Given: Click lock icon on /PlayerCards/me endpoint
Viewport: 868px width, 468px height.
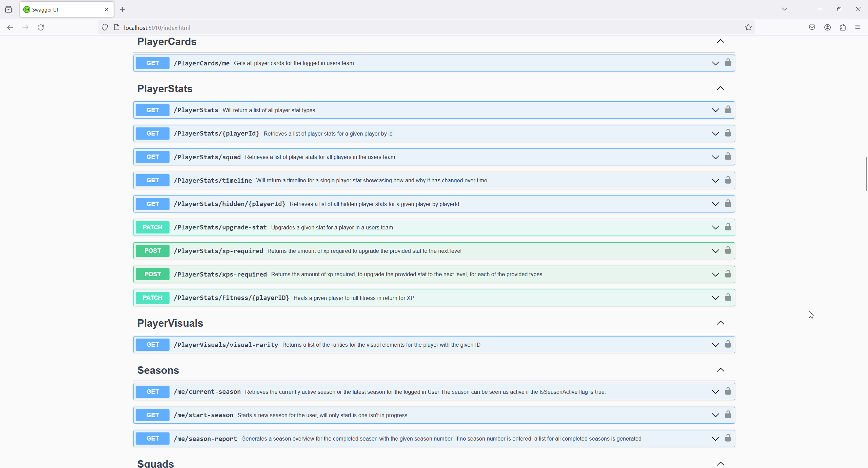Looking at the screenshot, I should [728, 63].
